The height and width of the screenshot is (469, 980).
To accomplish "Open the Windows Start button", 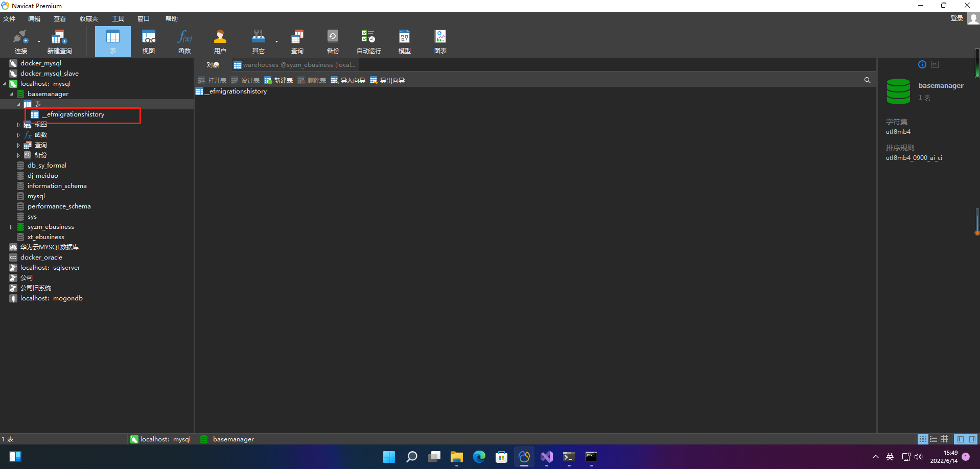I will tap(389, 457).
